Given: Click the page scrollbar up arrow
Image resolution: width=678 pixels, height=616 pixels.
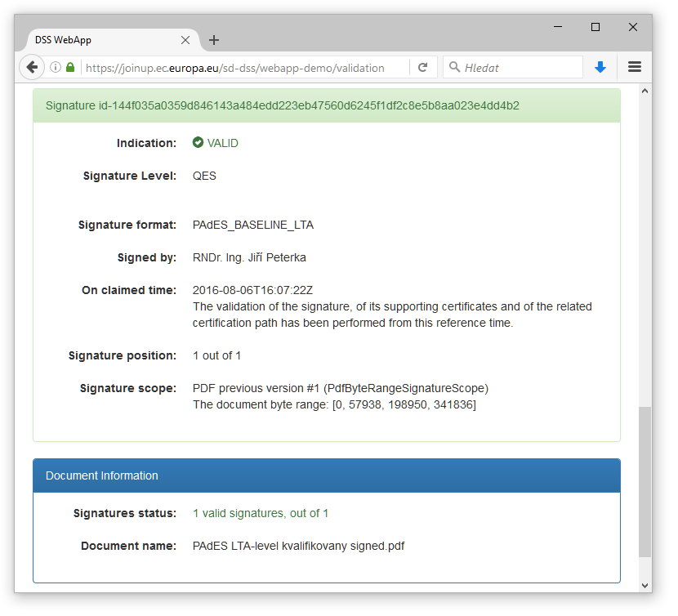Looking at the screenshot, I should tap(645, 91).
